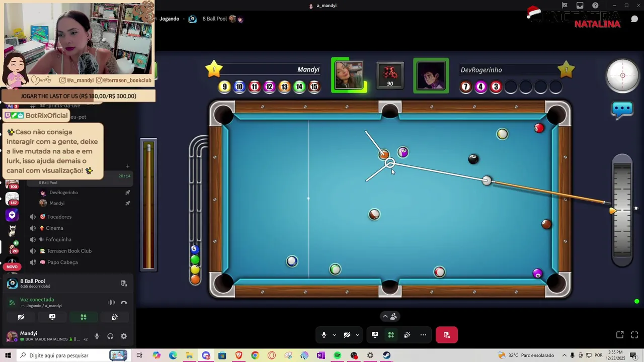The image size is (644, 362).
Task: Click the Voz conectada status text
Action: pyautogui.click(x=37, y=300)
